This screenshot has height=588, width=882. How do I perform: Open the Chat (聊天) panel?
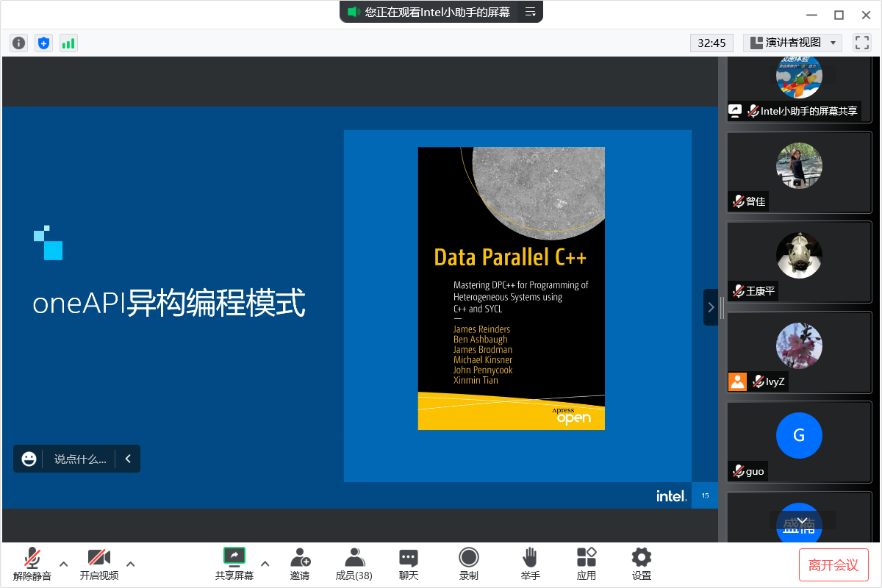409,564
